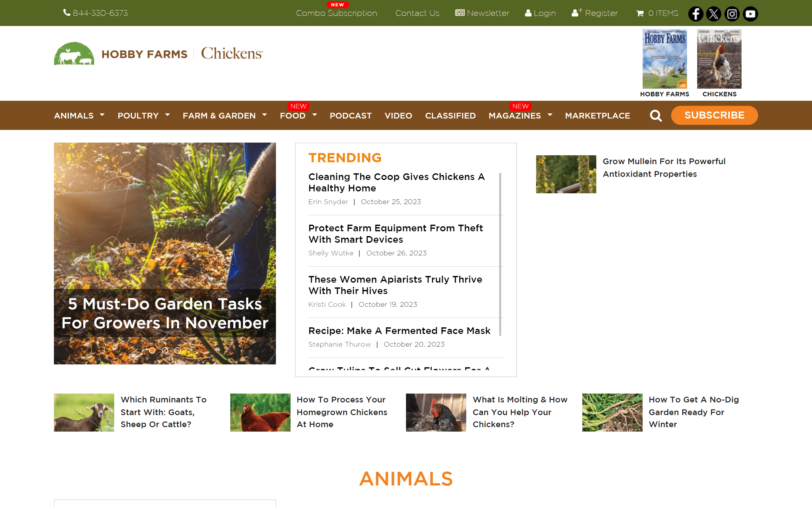The image size is (812, 507).
Task: Visit the Instagram account
Action: tap(732, 14)
